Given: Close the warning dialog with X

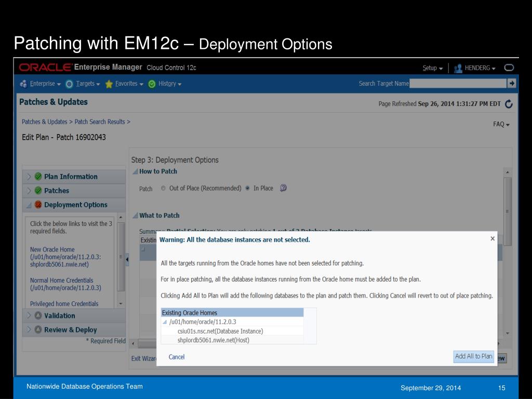Looking at the screenshot, I should coord(493,238).
